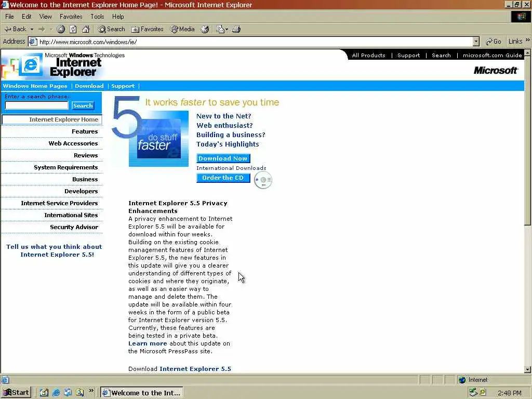Image resolution: width=532 pixels, height=399 pixels.
Task: Open the Mail button dropdown arrow
Action: tap(227, 30)
